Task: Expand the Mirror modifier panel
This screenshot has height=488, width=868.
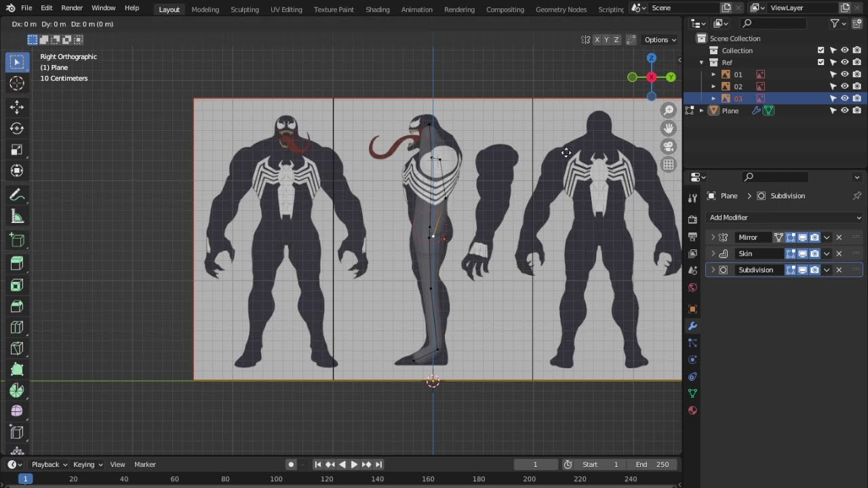Action: pos(713,237)
